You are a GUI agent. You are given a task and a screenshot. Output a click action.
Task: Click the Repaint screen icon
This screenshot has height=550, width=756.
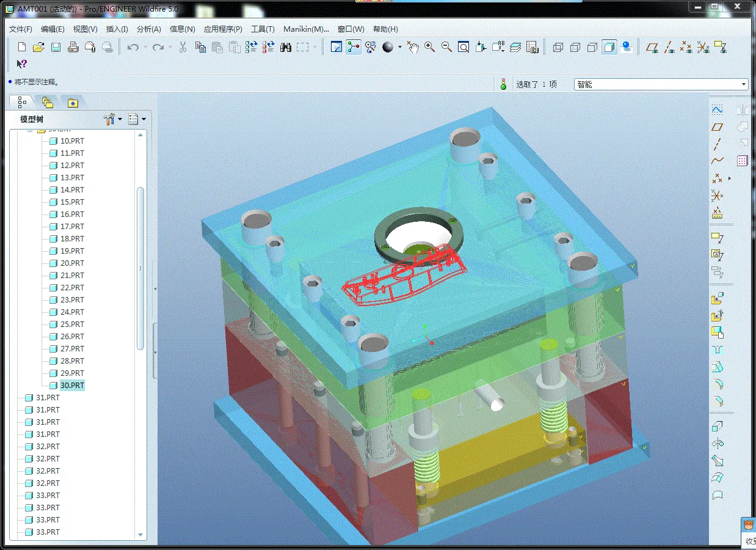point(336,47)
